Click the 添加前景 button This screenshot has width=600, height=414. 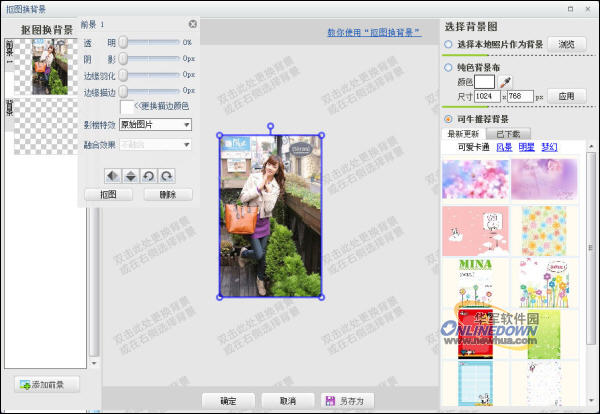click(46, 385)
